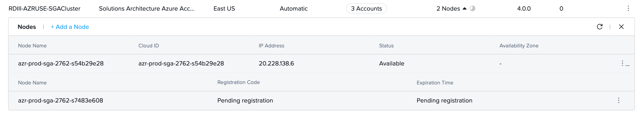Refresh the Nodes list
Screen dimensions: 644x119
tap(599, 27)
